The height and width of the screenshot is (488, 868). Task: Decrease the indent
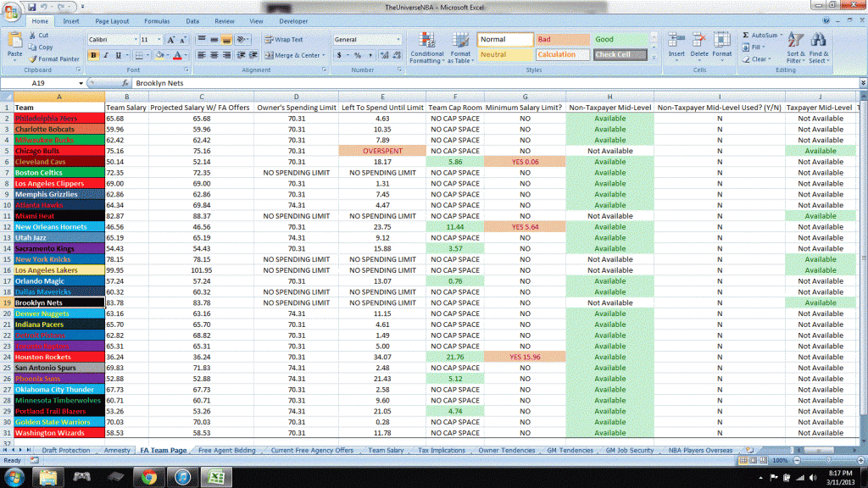pos(241,55)
